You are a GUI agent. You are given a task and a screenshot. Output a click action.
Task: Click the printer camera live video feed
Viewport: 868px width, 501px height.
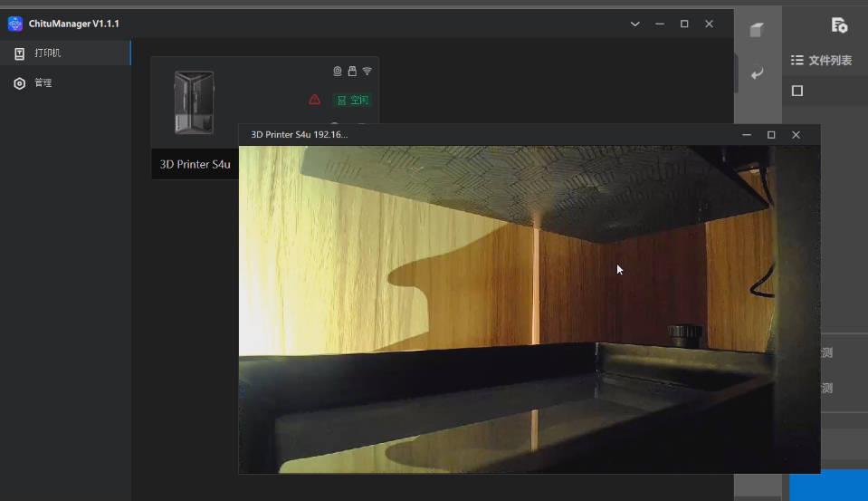click(x=529, y=309)
